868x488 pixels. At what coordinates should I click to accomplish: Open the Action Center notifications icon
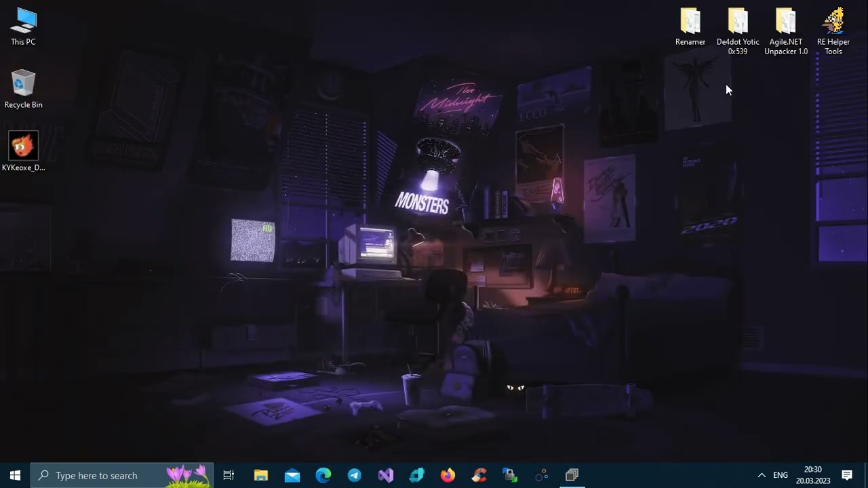847,475
